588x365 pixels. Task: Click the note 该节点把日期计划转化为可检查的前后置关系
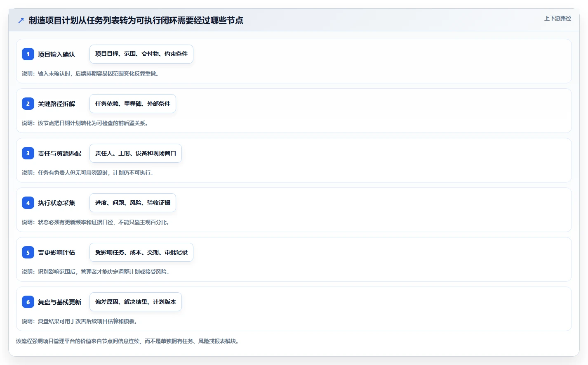(x=85, y=123)
